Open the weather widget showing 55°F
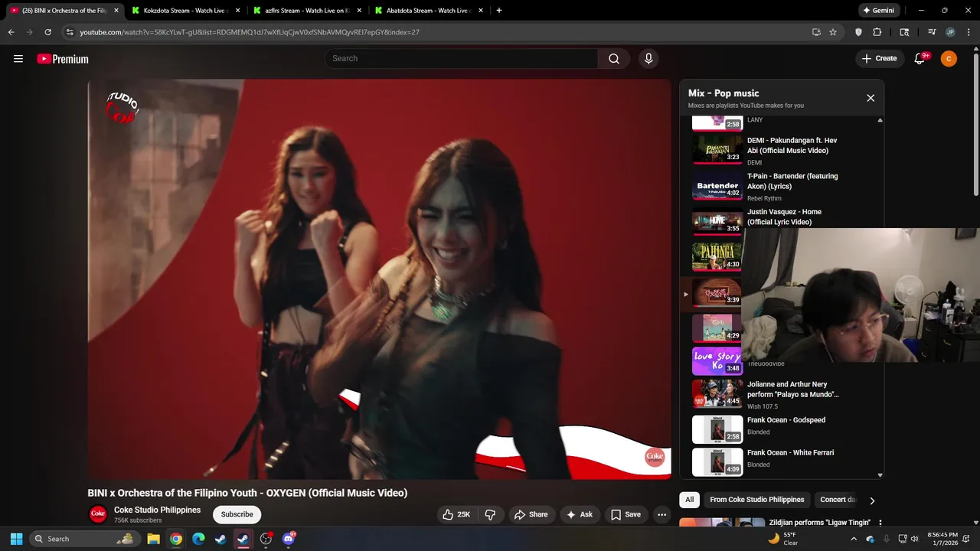The height and width of the screenshot is (551, 980). point(783,539)
